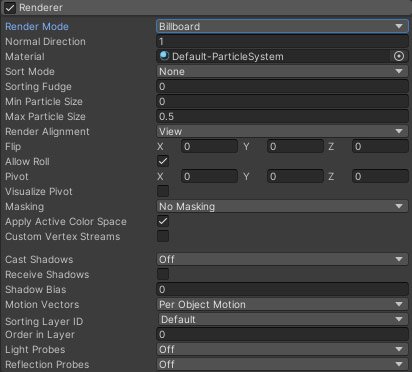Viewport: 412px width, 372px height.
Task: Open the Sorting Layer ID dropdown
Action: point(282,319)
